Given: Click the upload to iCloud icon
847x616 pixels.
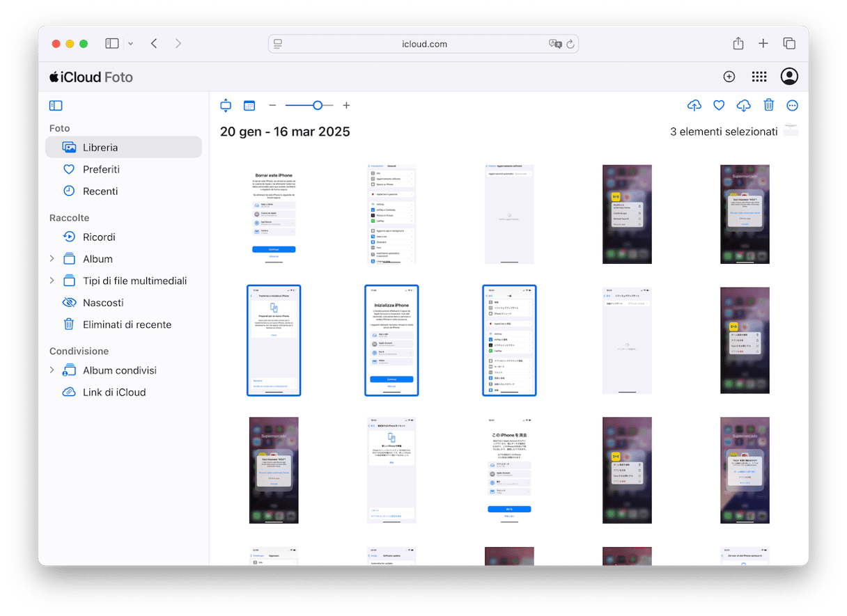Looking at the screenshot, I should [x=694, y=106].
